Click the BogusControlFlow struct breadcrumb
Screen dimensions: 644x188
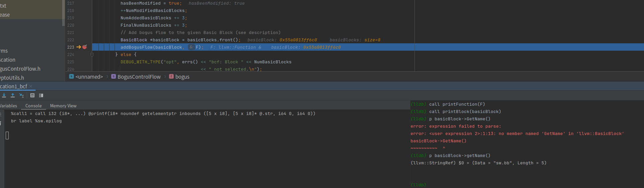pyautogui.click(x=139, y=77)
